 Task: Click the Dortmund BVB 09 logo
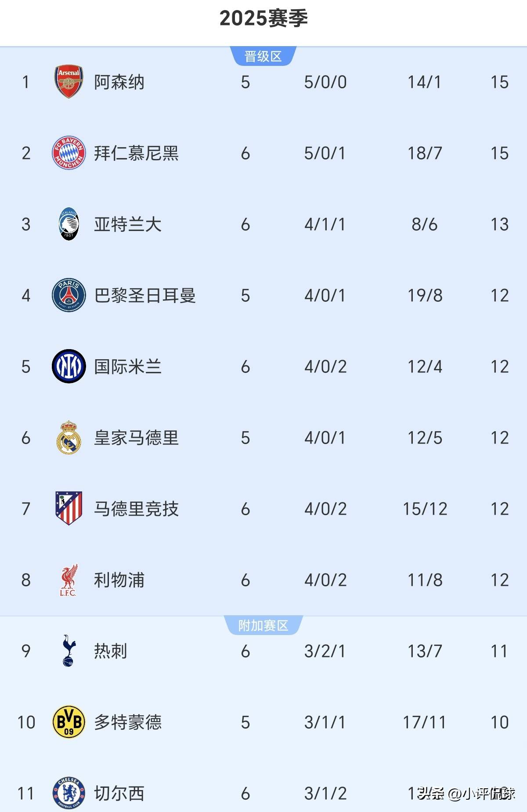click(x=69, y=722)
